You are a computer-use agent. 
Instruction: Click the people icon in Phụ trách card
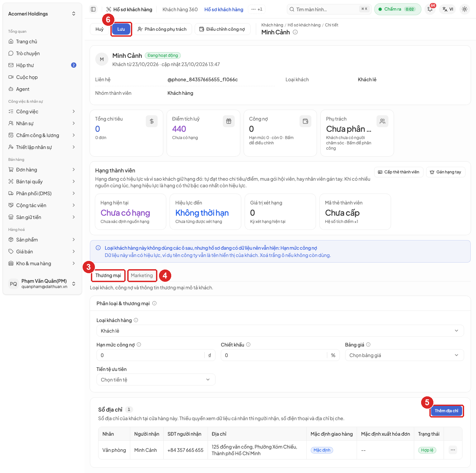pyautogui.click(x=382, y=121)
